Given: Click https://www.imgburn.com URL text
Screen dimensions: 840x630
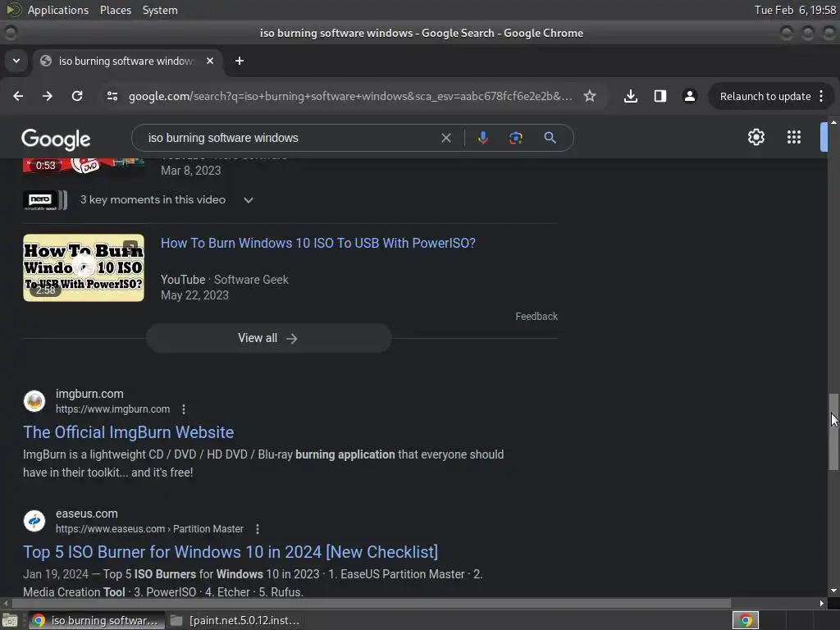Looking at the screenshot, I should 113,409.
